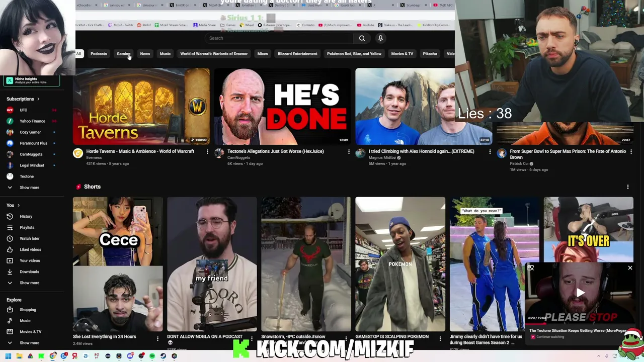Open Yahoo Finance subscription

[32, 121]
